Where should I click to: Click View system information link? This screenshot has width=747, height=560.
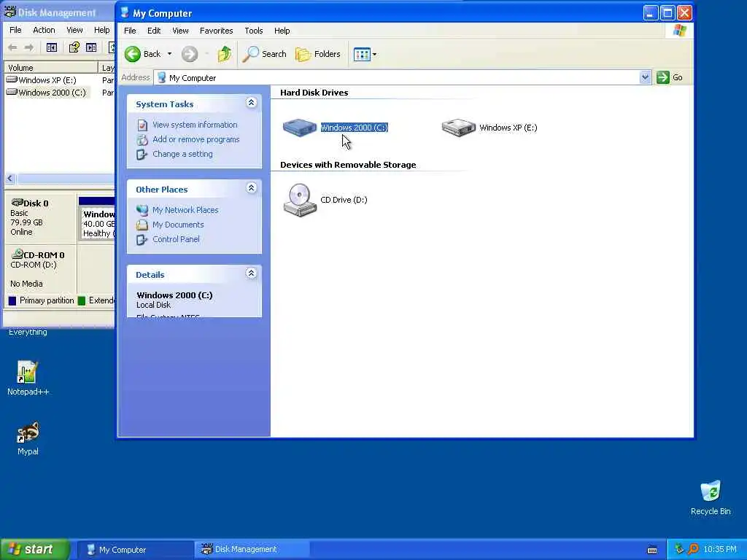[x=195, y=125]
